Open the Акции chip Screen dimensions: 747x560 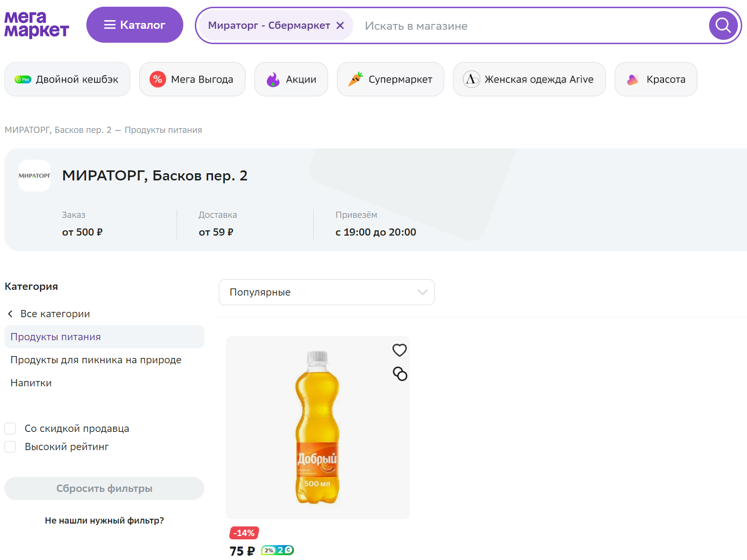(x=291, y=79)
